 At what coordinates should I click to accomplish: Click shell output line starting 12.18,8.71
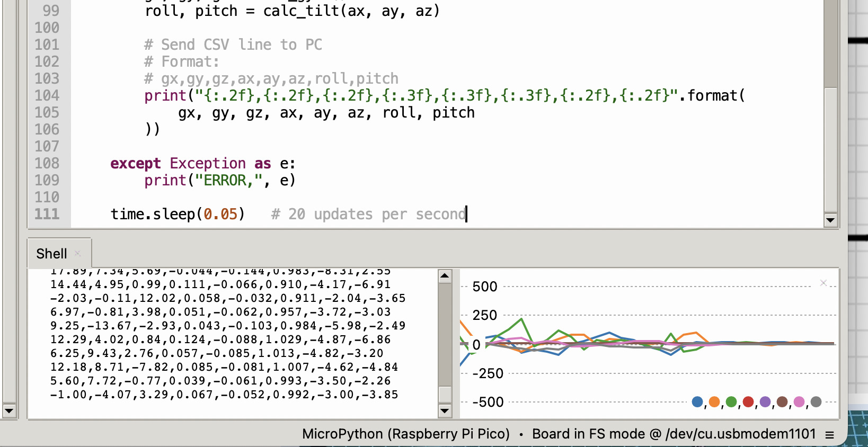tap(224, 367)
